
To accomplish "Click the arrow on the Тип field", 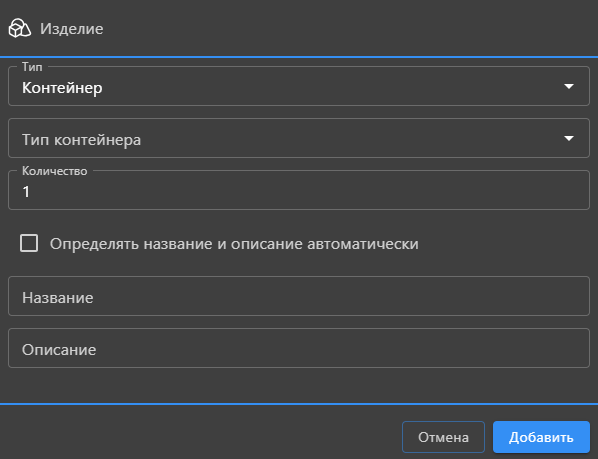I will pos(569,87).
